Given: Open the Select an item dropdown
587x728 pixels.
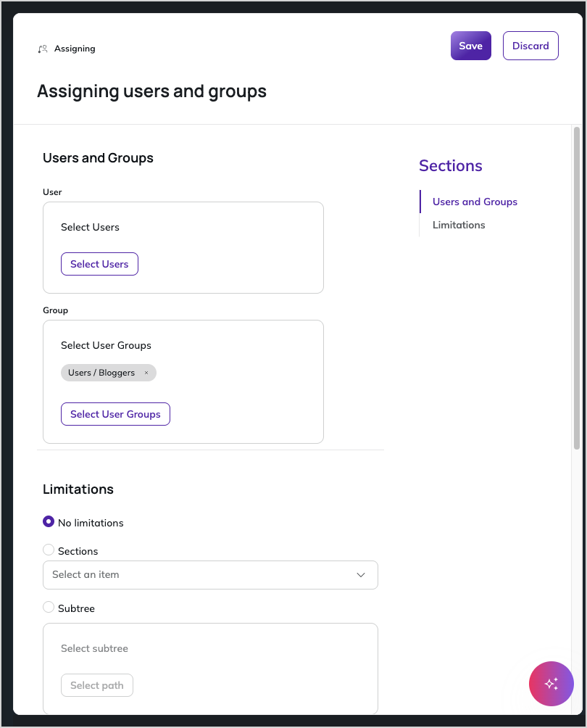Looking at the screenshot, I should click(210, 575).
